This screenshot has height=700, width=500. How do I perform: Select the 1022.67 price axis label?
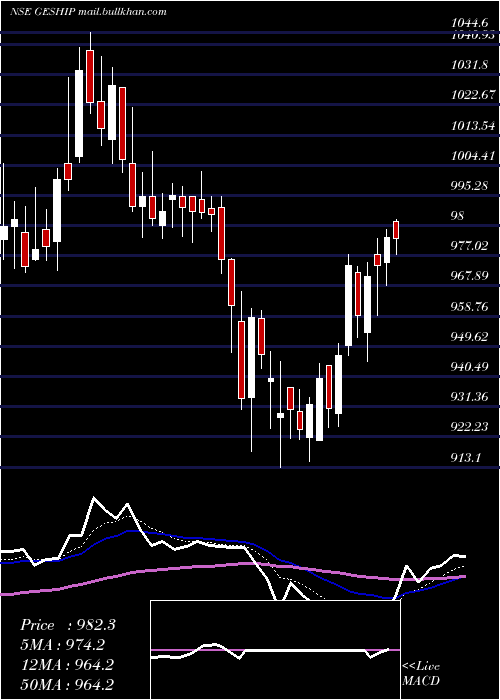(x=473, y=95)
